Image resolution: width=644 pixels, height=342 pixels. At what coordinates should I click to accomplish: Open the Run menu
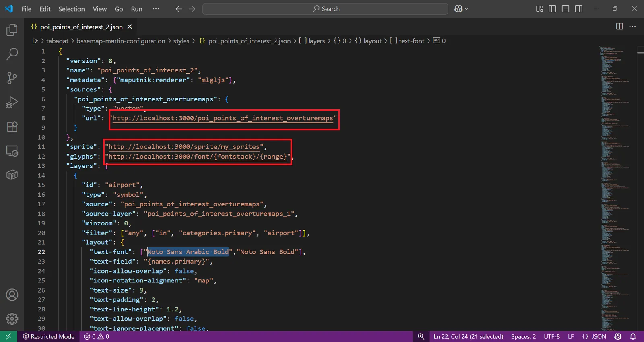[136, 9]
